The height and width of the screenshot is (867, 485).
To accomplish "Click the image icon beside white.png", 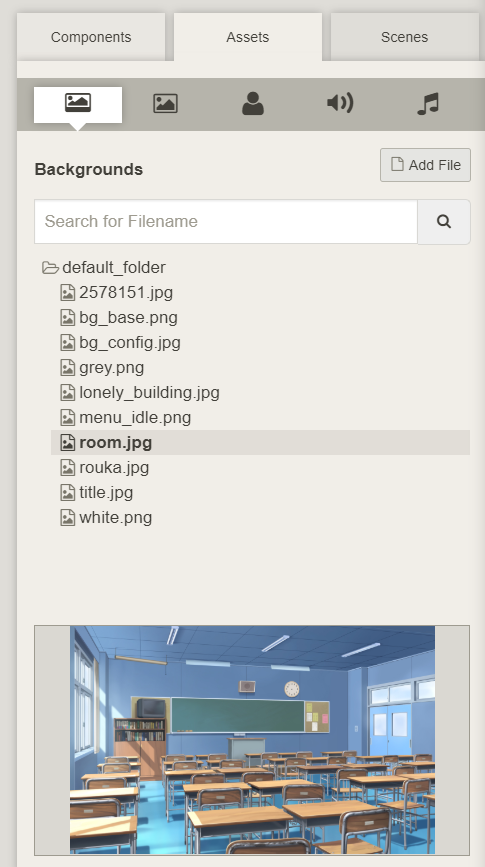I will [67, 518].
